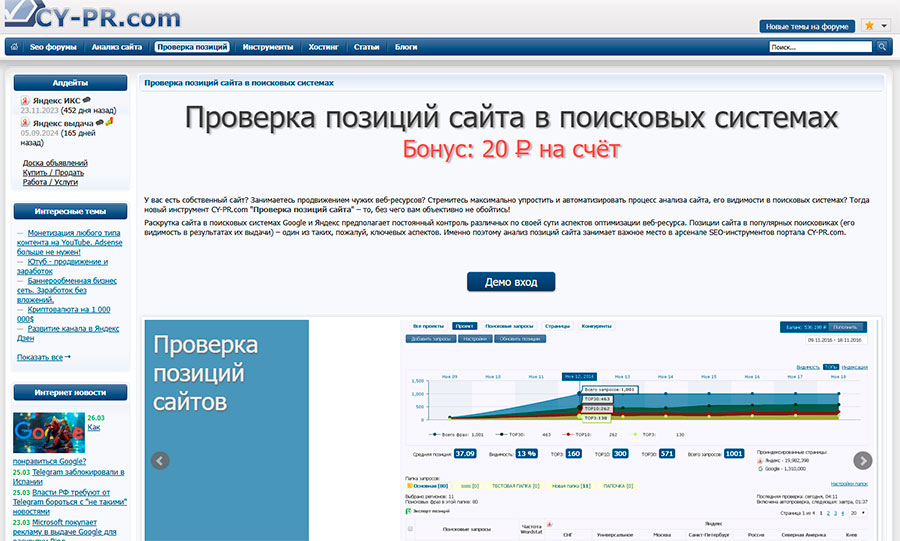Click Показать все link
The image size is (900, 541).
pyautogui.click(x=40, y=357)
